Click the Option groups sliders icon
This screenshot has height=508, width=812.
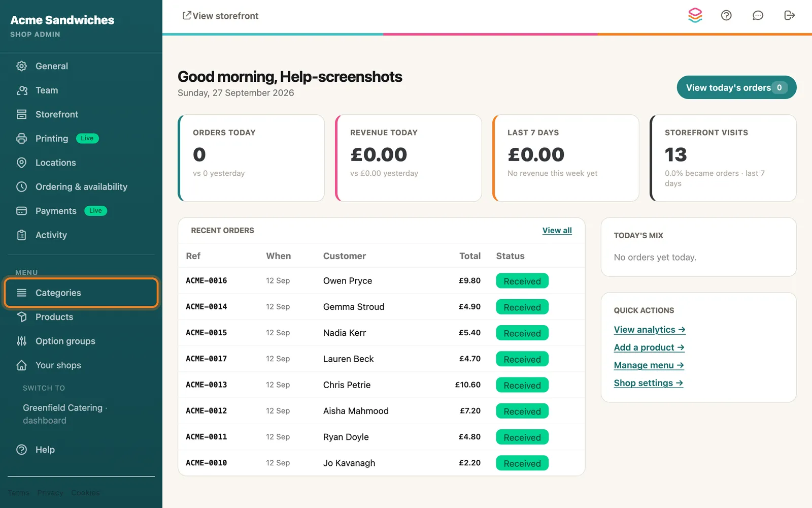tap(21, 341)
